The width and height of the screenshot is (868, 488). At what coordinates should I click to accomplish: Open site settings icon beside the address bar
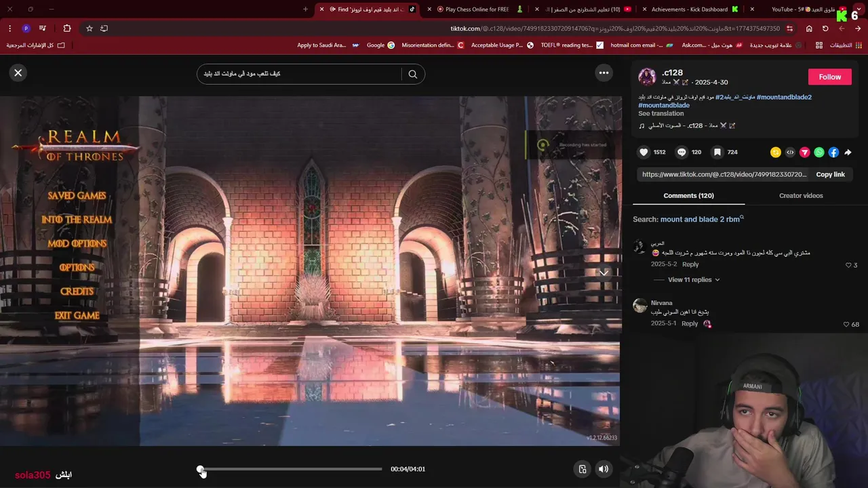point(789,28)
